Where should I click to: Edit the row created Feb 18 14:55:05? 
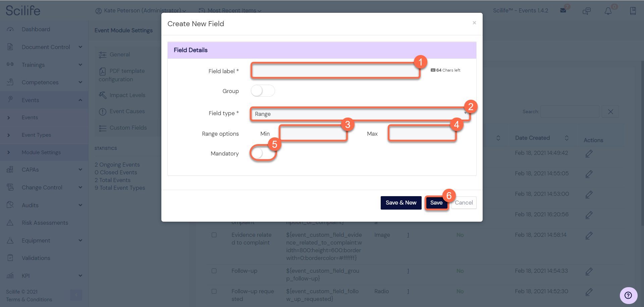pyautogui.click(x=589, y=174)
